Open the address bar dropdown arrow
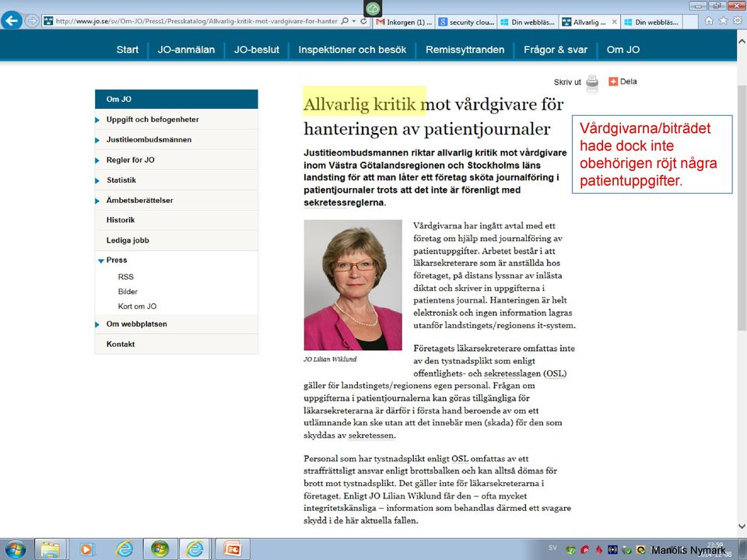The width and height of the screenshot is (747, 560). coord(354,22)
